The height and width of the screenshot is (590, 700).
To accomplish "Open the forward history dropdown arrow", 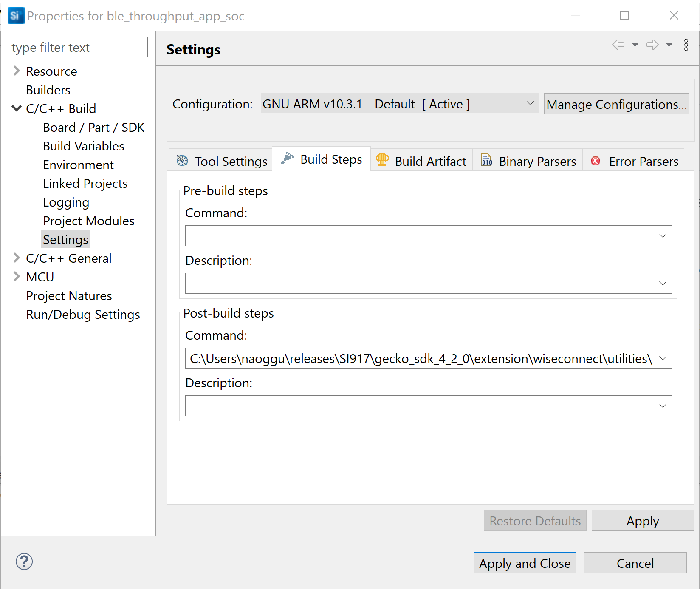I will 669,45.
